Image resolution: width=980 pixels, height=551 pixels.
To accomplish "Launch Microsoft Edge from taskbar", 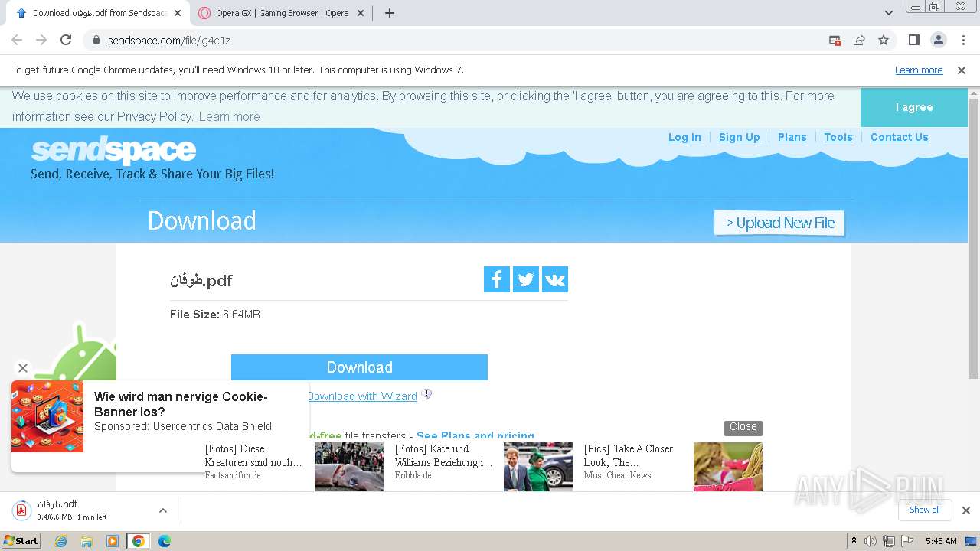I will [164, 541].
